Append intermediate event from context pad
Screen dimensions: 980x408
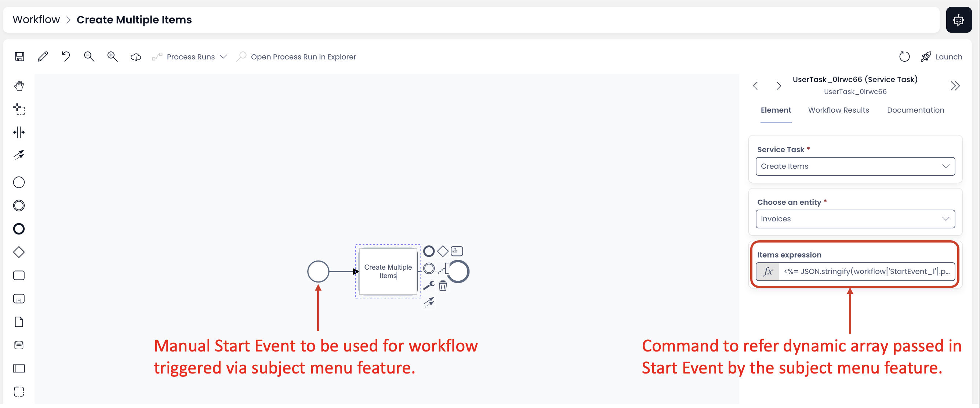(429, 269)
